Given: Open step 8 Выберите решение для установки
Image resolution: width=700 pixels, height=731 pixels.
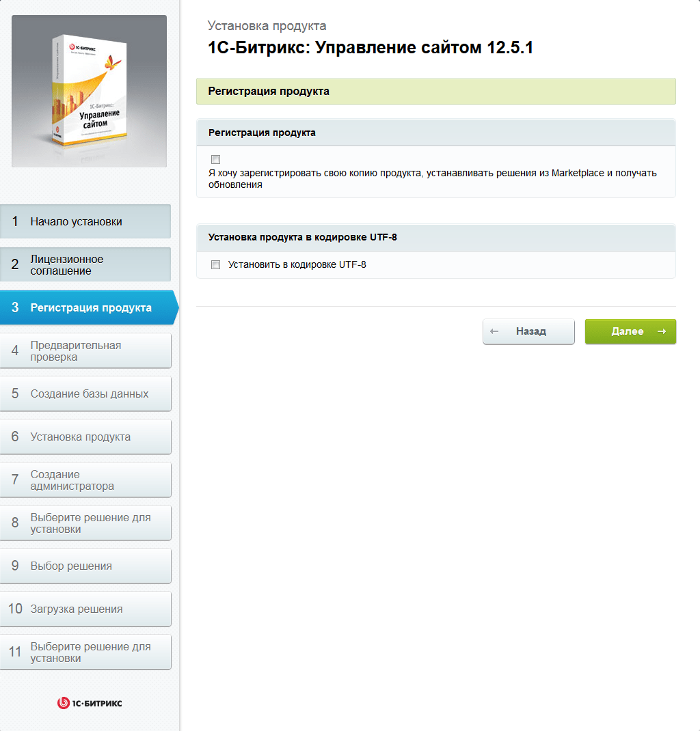Looking at the screenshot, I should 85,523.
